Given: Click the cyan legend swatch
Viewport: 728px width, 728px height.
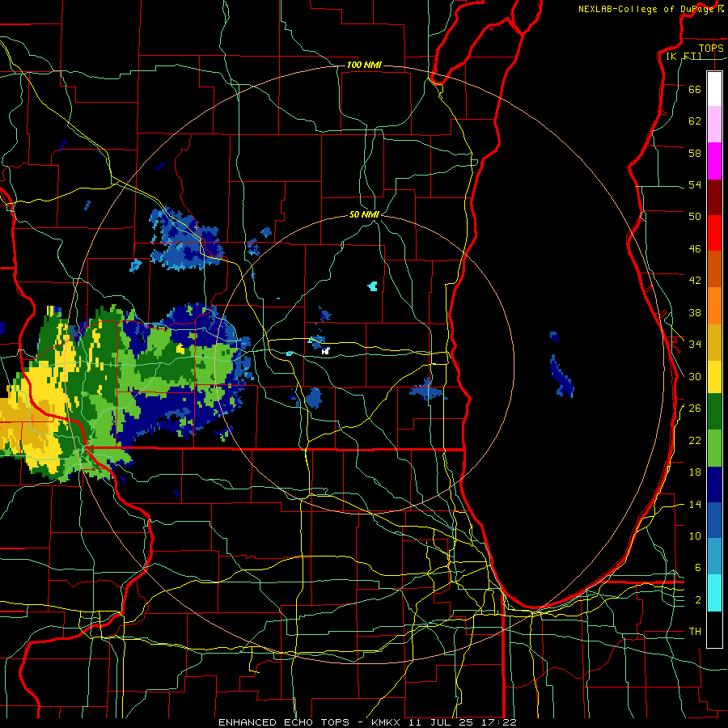Looking at the screenshot, I should (714, 593).
